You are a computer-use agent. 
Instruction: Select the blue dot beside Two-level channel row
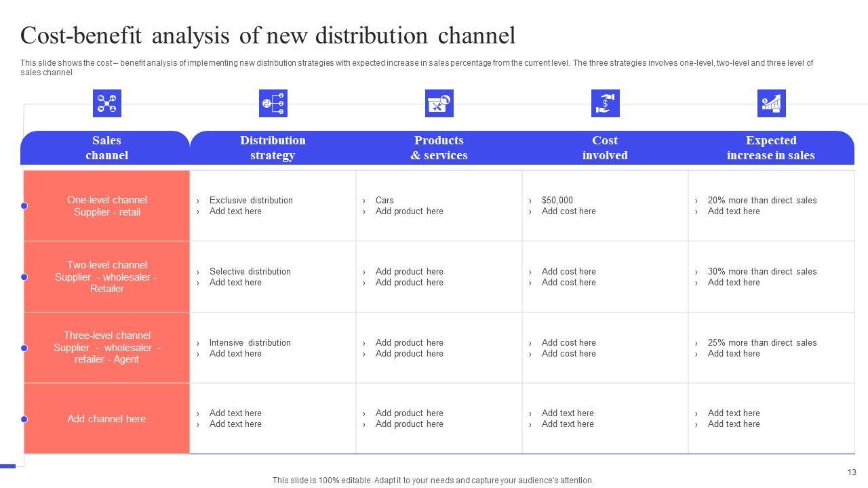[24, 277]
